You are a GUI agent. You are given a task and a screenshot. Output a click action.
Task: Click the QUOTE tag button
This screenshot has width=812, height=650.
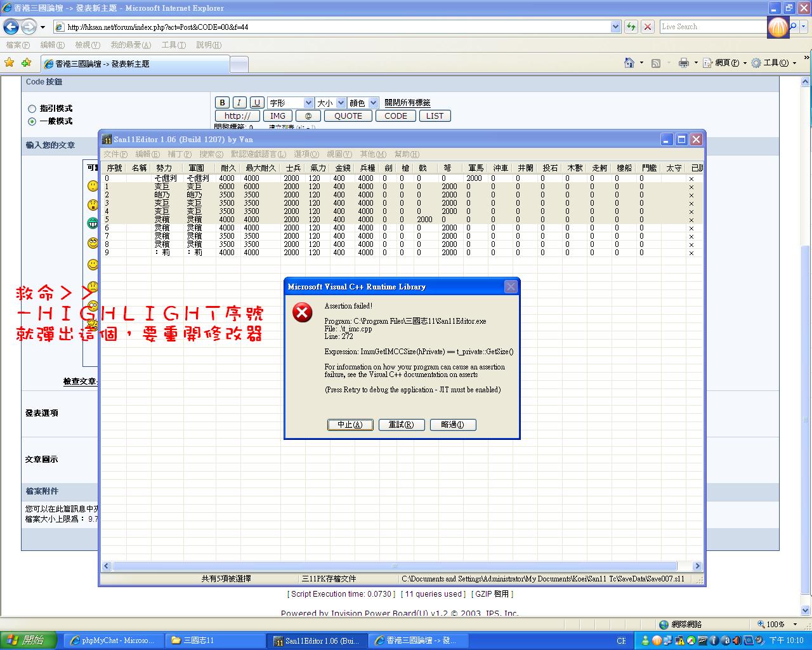coord(348,116)
